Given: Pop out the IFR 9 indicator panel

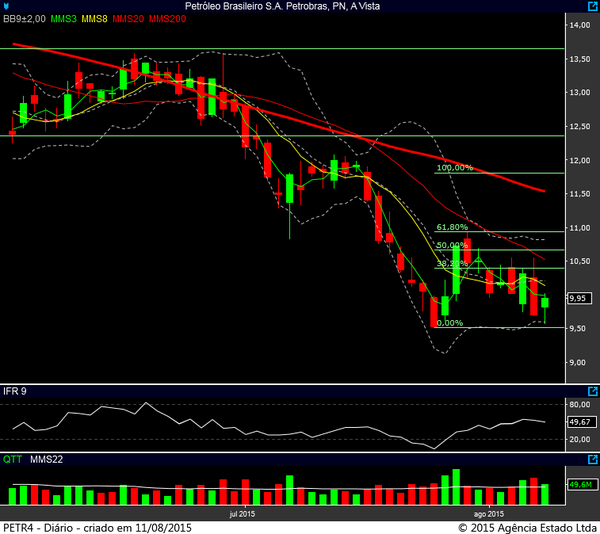Looking at the screenshot, I should (592, 391).
